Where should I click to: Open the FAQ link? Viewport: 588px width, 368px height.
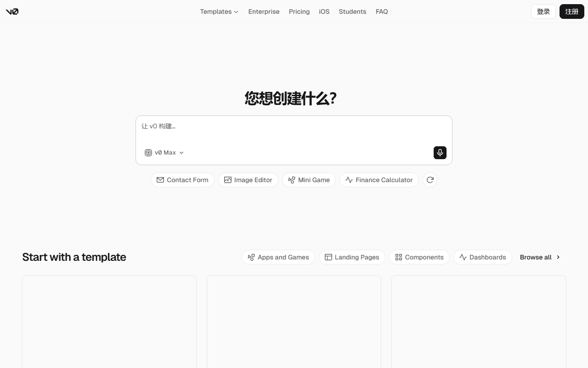(382, 11)
